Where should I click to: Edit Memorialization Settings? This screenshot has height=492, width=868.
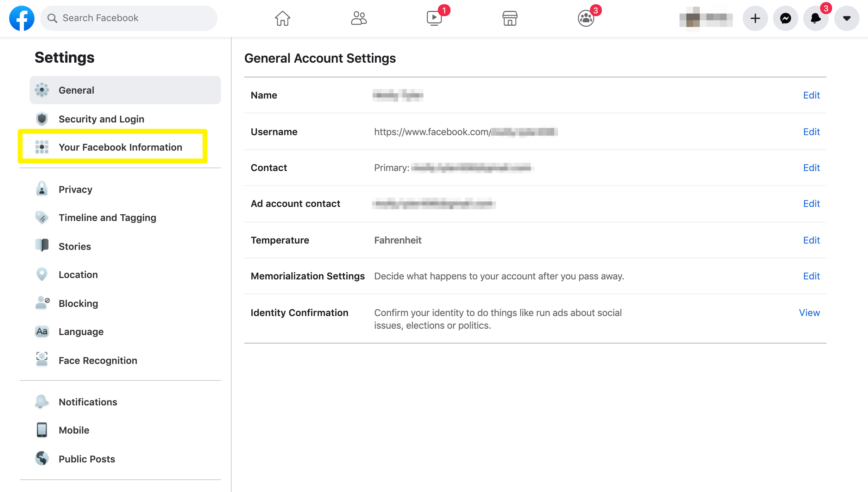pyautogui.click(x=811, y=276)
